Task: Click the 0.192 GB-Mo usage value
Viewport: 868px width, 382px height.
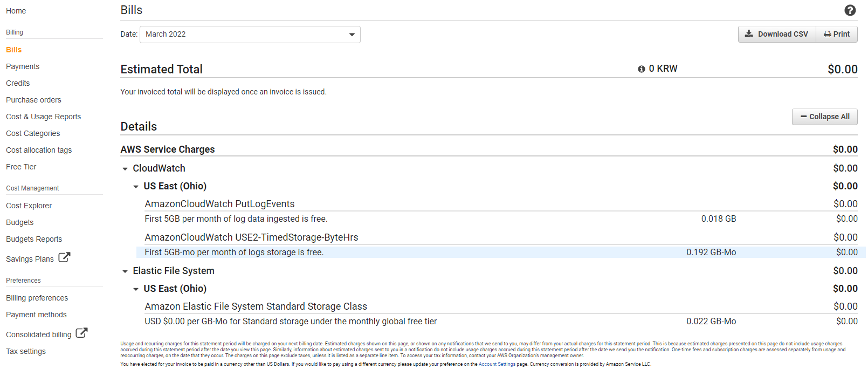Action: (711, 252)
